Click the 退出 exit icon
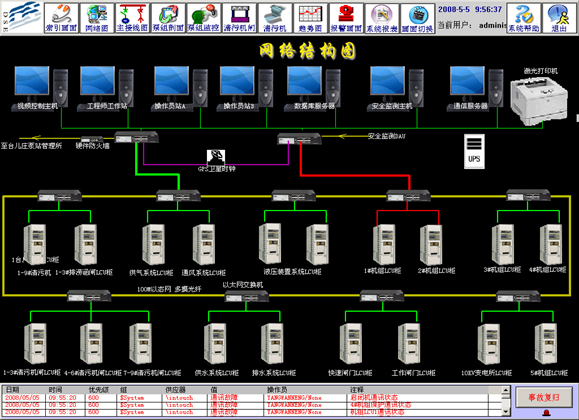Screen dimensions: 579x420 click(559, 18)
